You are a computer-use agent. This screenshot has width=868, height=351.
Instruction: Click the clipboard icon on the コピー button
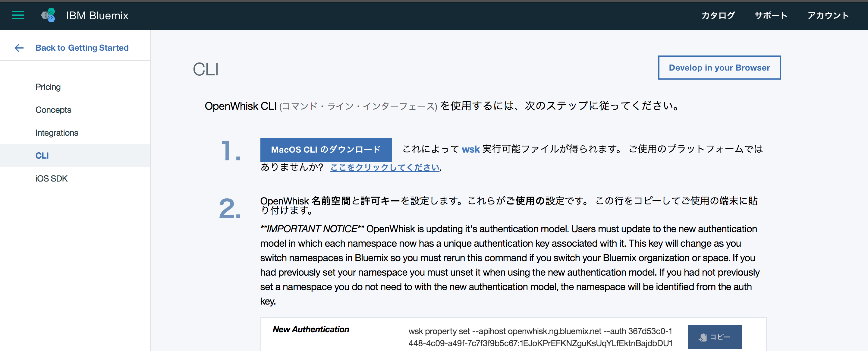(x=703, y=337)
